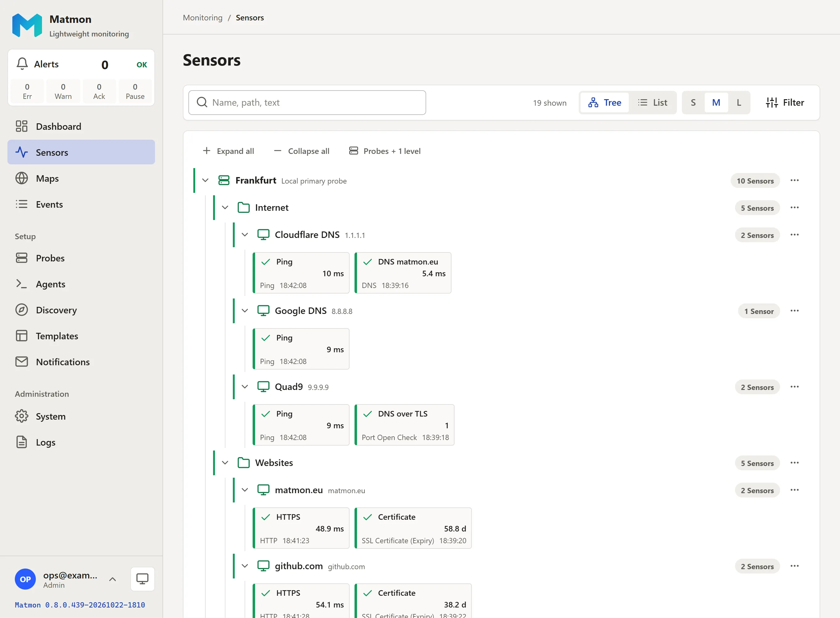Viewport: 840px width, 618px height.
Task: Click the monitor display icon by the user profile
Action: coord(142,579)
